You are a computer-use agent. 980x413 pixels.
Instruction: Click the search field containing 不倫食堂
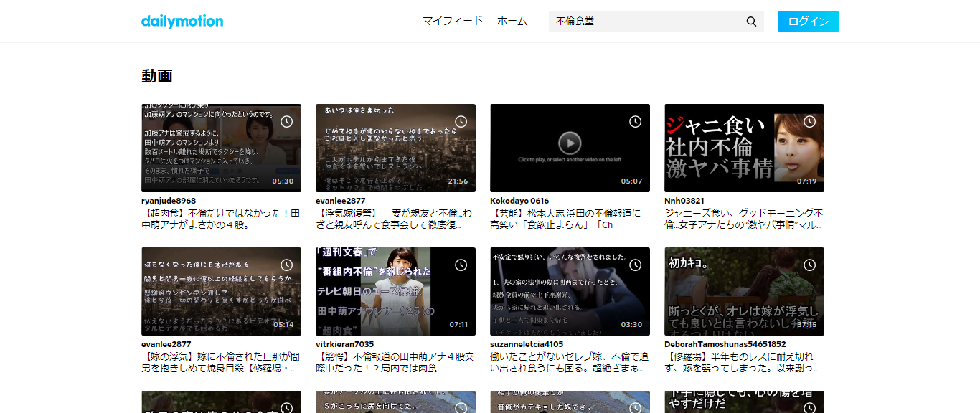[646, 22]
